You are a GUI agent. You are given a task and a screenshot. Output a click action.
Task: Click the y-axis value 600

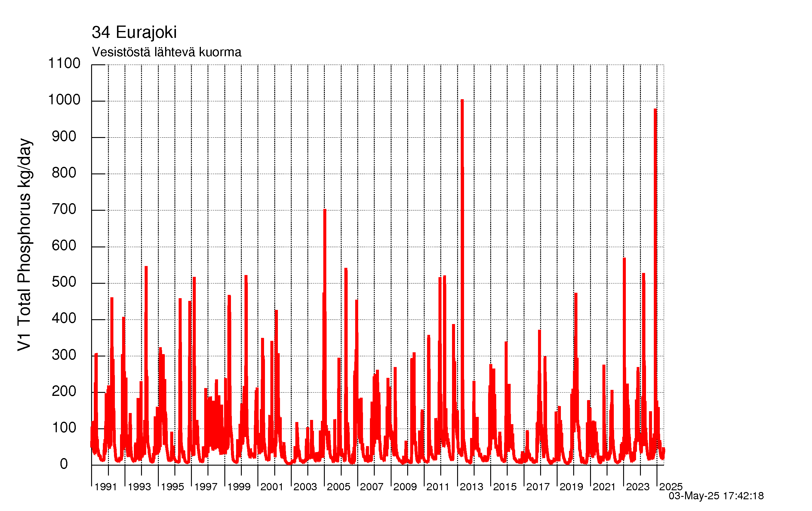pos(64,245)
